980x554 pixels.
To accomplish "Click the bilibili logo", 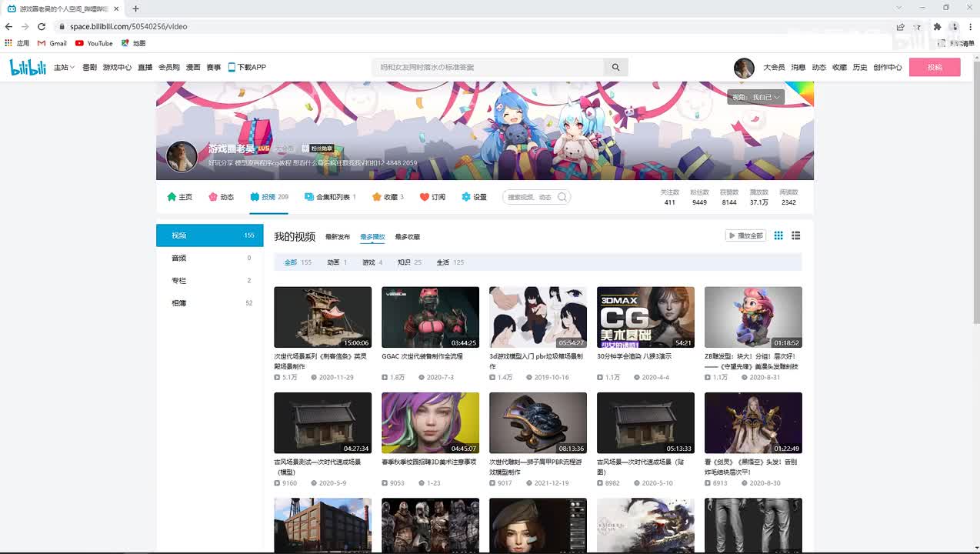I will 28,67.
